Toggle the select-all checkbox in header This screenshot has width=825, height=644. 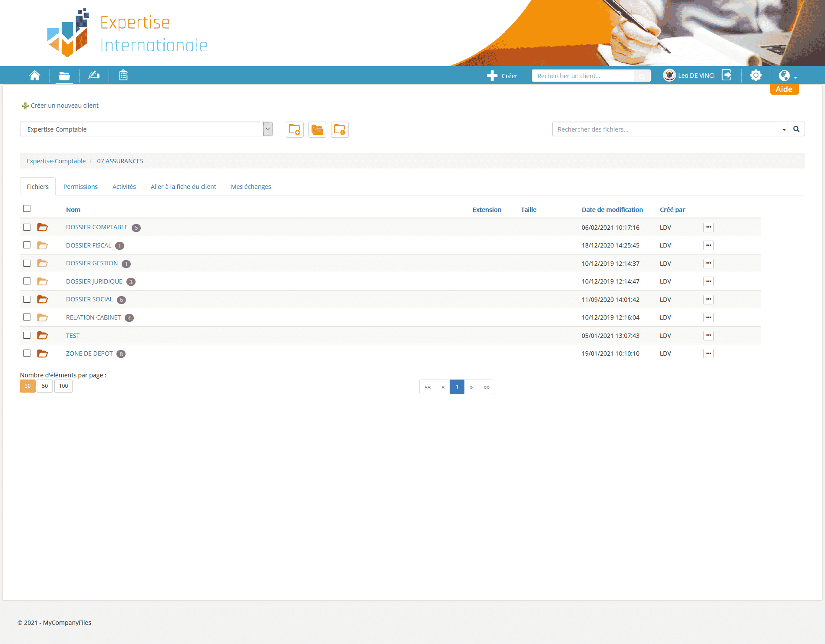click(27, 208)
